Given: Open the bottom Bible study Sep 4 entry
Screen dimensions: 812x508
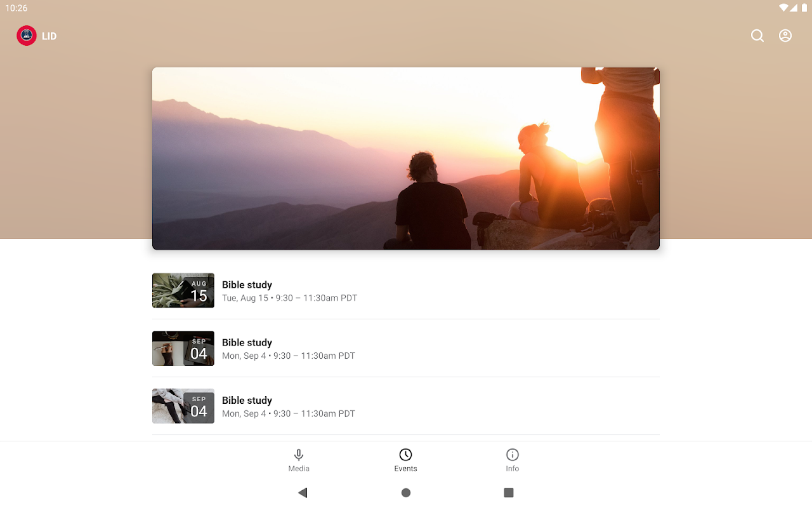Looking at the screenshot, I should (406, 406).
